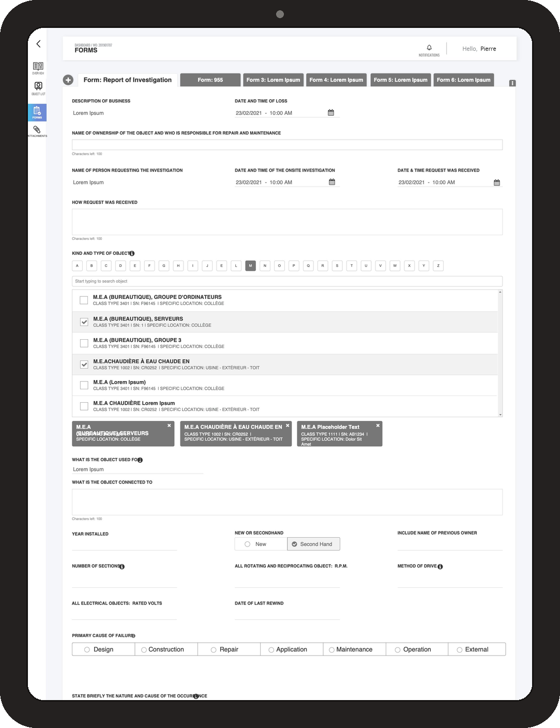
Task: Show info for Kind and Type of Object
Action: point(132,253)
